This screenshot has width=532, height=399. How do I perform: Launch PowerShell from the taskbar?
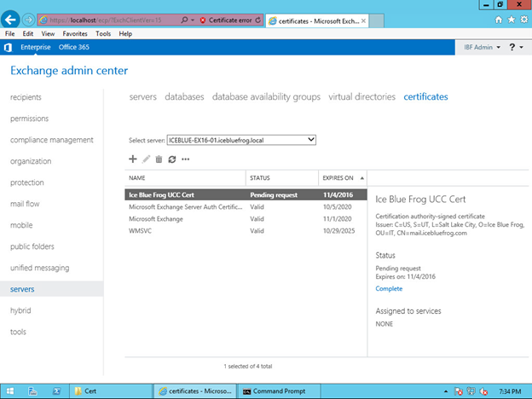(56, 391)
